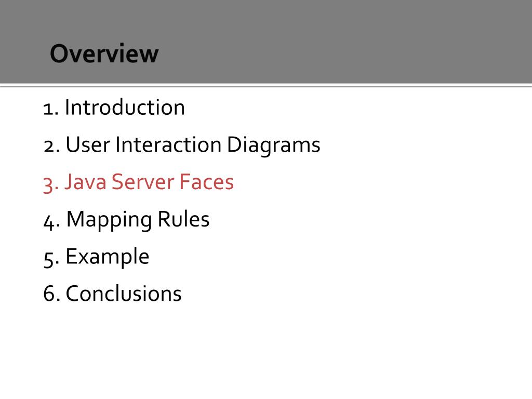Click the number 5 list marker
This screenshot has width=532, height=399.
[51, 260]
